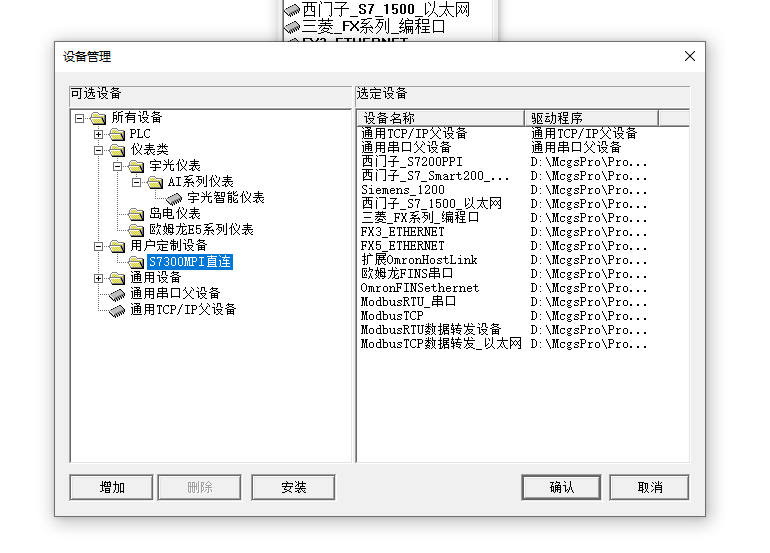Click the 宇光智能仪表 device chip icon

[174, 198]
